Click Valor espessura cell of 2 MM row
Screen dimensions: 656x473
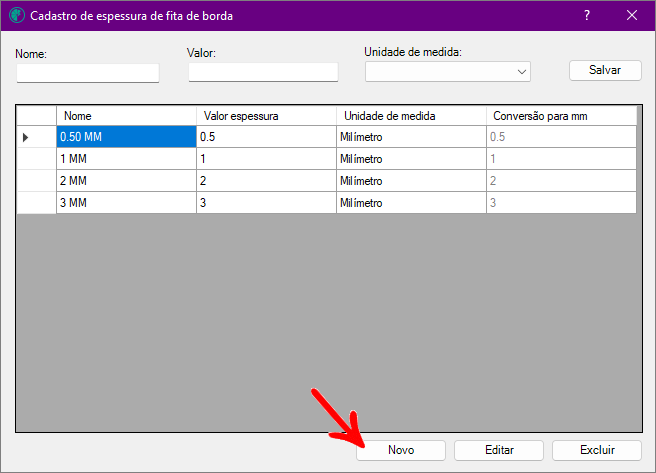(x=266, y=181)
